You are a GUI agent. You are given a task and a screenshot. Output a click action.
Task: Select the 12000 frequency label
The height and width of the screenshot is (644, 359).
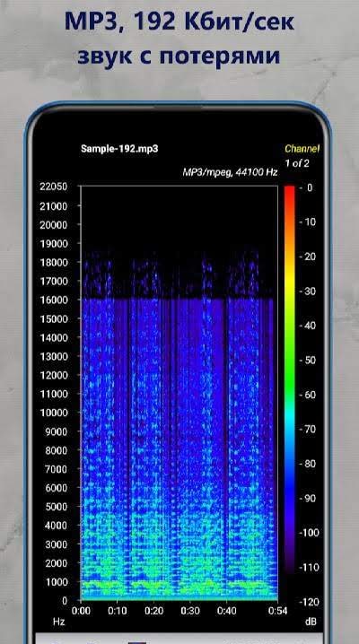pos(53,376)
